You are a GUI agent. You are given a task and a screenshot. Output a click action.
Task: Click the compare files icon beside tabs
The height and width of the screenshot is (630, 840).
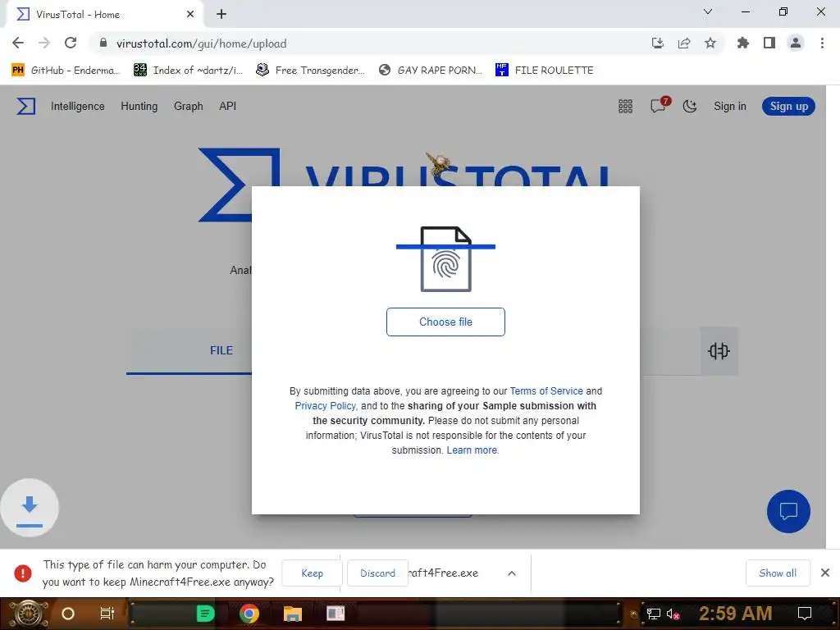tap(719, 351)
